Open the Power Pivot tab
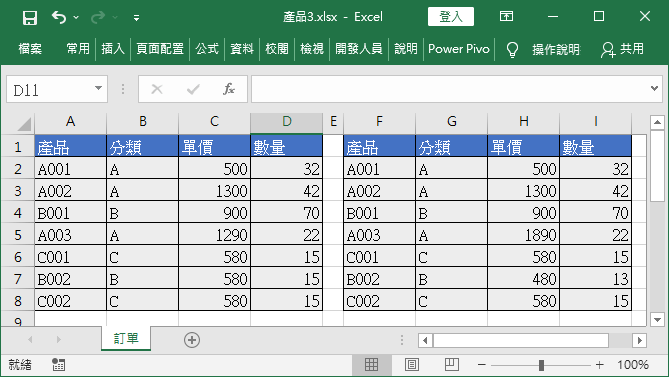The width and height of the screenshot is (669, 377). pyautogui.click(x=459, y=49)
